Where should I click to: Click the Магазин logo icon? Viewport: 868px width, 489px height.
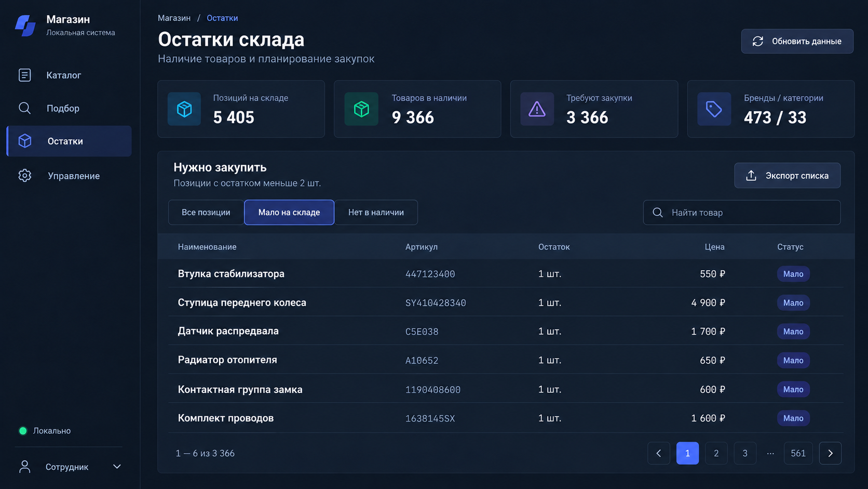click(25, 25)
